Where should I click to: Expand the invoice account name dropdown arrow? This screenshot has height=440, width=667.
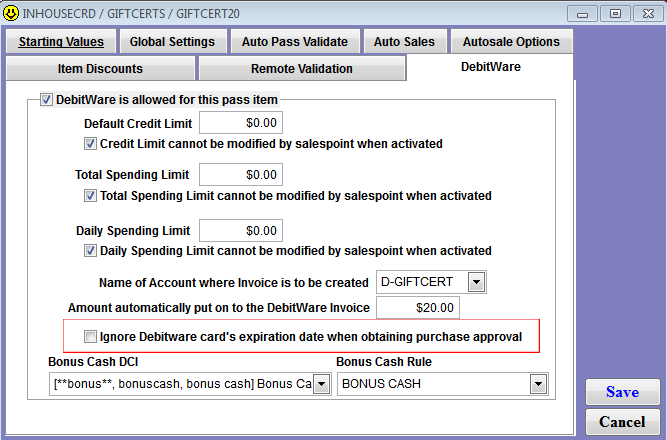[x=476, y=282]
